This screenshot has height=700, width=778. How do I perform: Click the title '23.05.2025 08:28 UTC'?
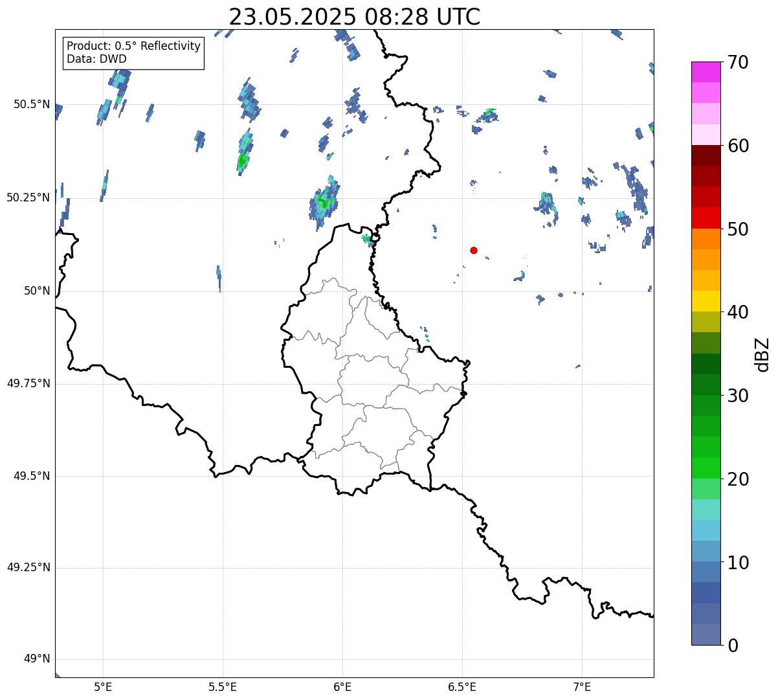tap(355, 17)
